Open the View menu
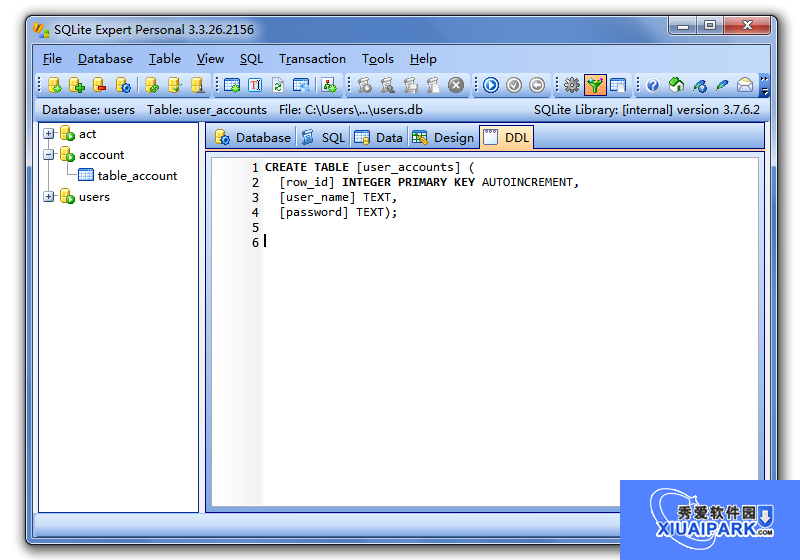Screen dimensions: 800x560 pos(210,59)
